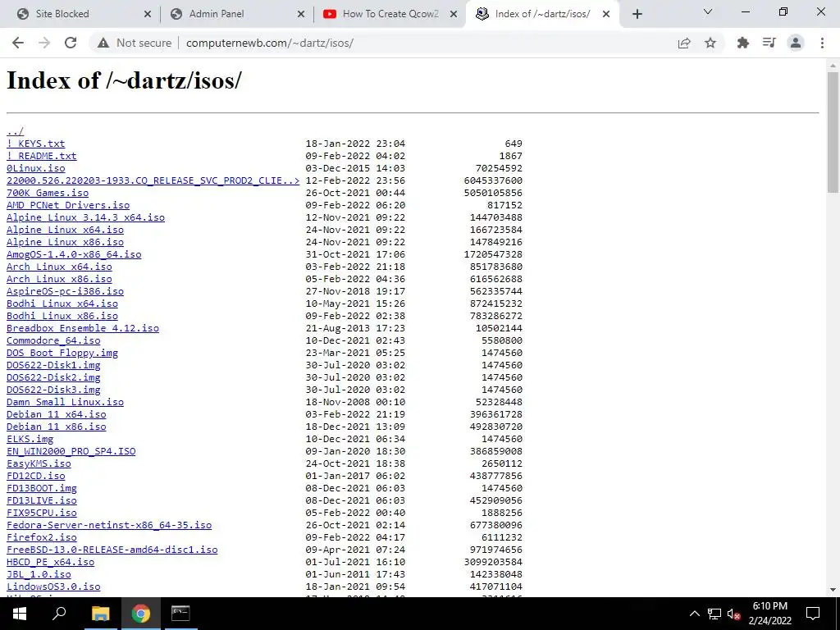840x630 pixels.
Task: Select the Index of /~dartz/isos/ tab
Action: tap(542, 14)
